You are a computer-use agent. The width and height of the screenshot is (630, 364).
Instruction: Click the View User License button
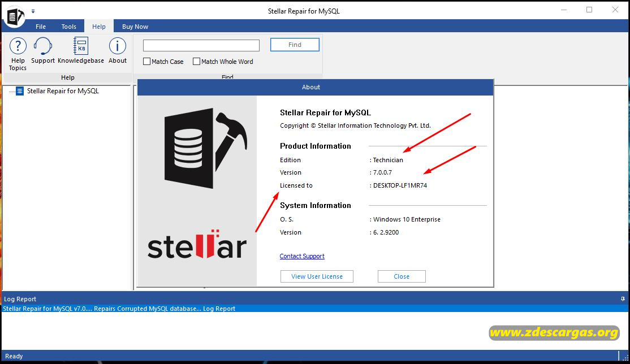(317, 276)
